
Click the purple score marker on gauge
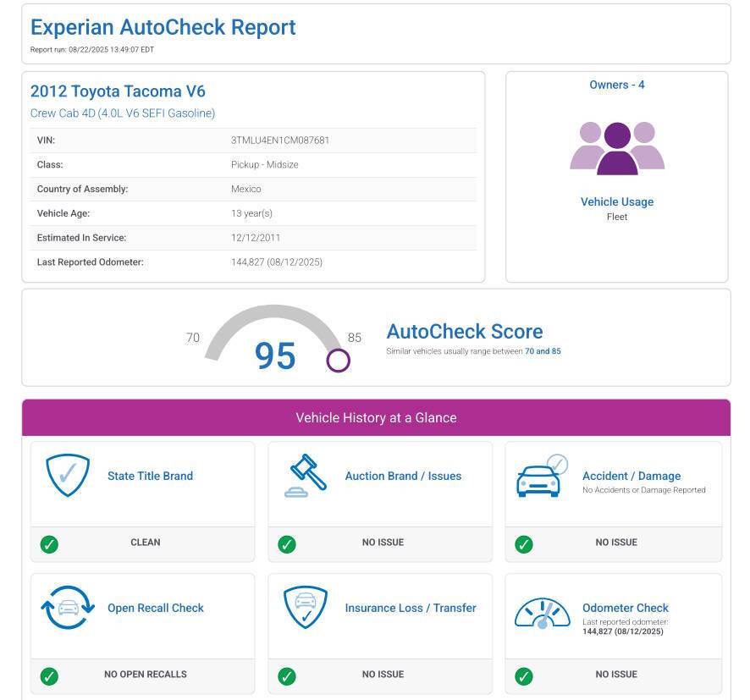[x=338, y=361]
